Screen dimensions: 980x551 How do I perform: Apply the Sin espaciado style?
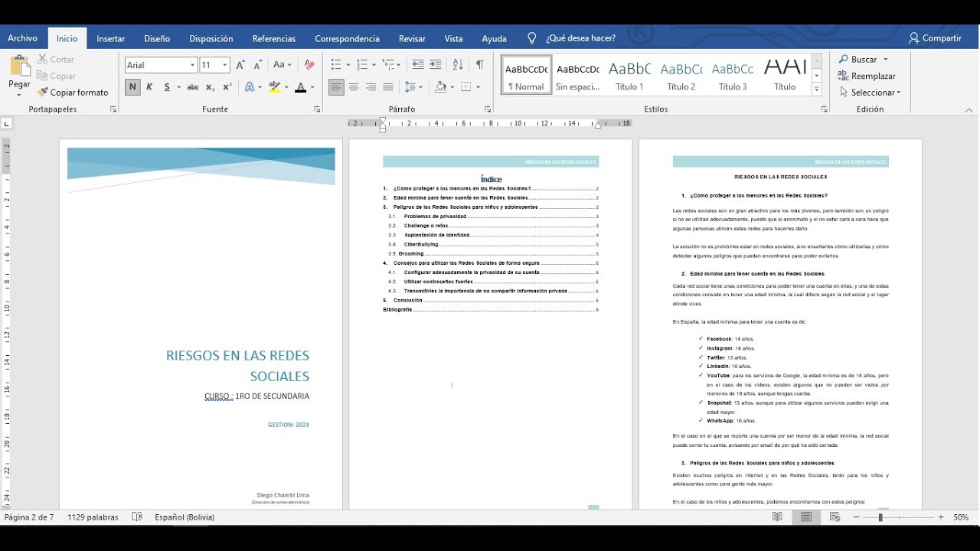578,74
